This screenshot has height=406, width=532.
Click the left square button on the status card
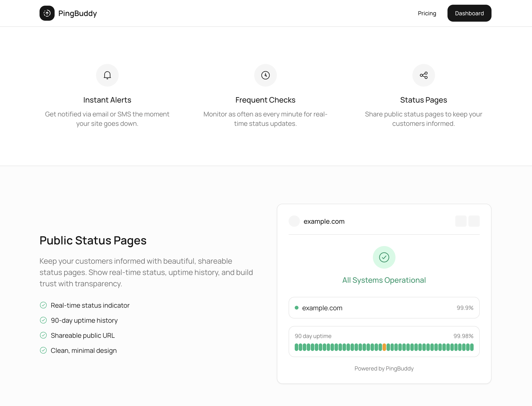point(461,221)
